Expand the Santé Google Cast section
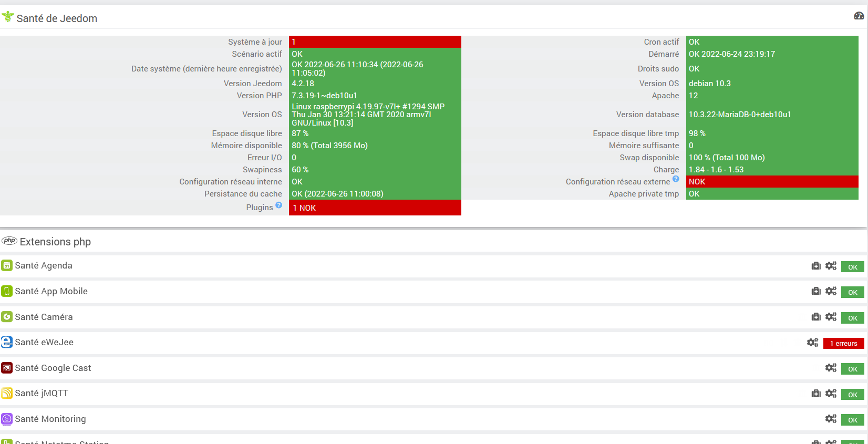Viewport: 868px width, 444px height. point(53,368)
